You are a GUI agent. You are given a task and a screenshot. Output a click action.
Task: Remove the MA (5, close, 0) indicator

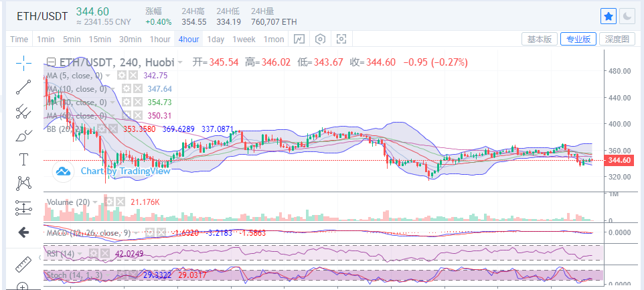pos(133,76)
